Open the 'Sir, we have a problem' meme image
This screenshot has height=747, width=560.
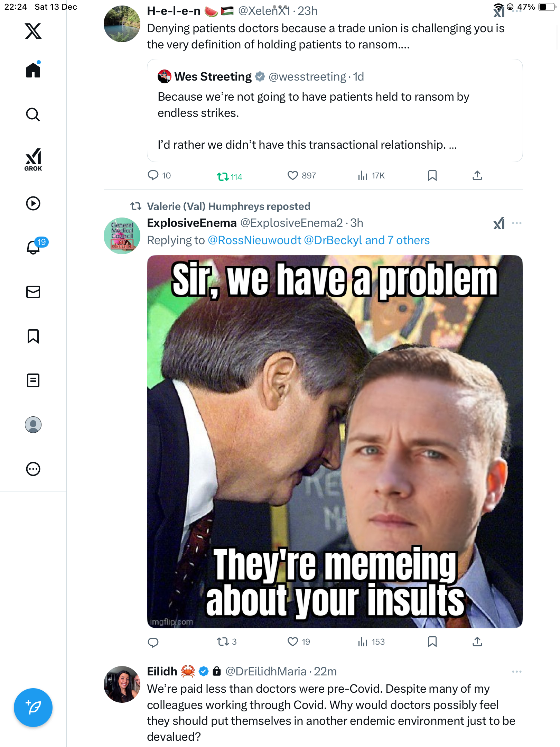click(x=335, y=441)
